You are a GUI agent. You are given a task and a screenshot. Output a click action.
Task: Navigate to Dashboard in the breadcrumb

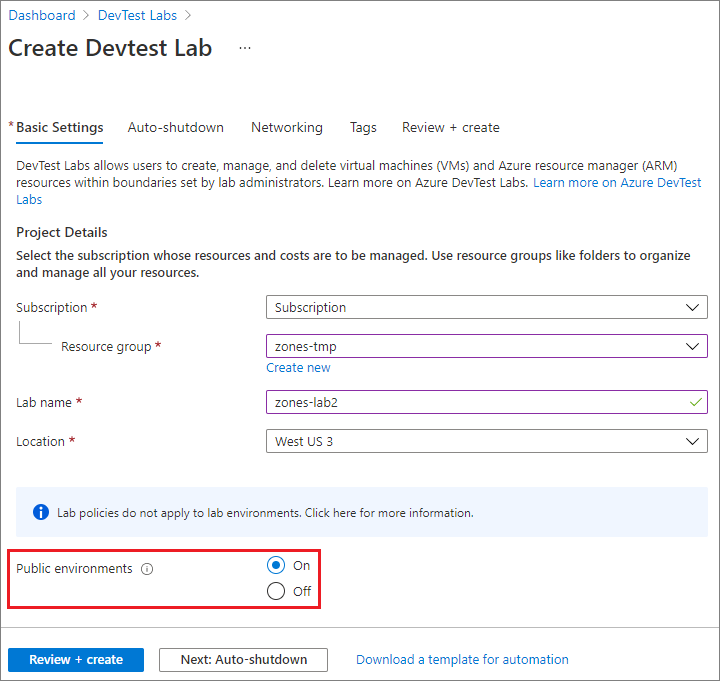tap(42, 15)
